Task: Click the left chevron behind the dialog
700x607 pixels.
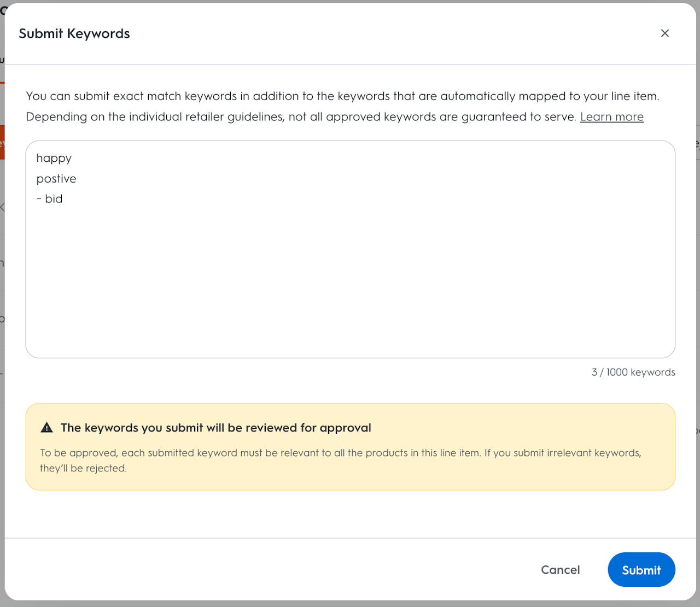Action: pyautogui.click(x=3, y=207)
